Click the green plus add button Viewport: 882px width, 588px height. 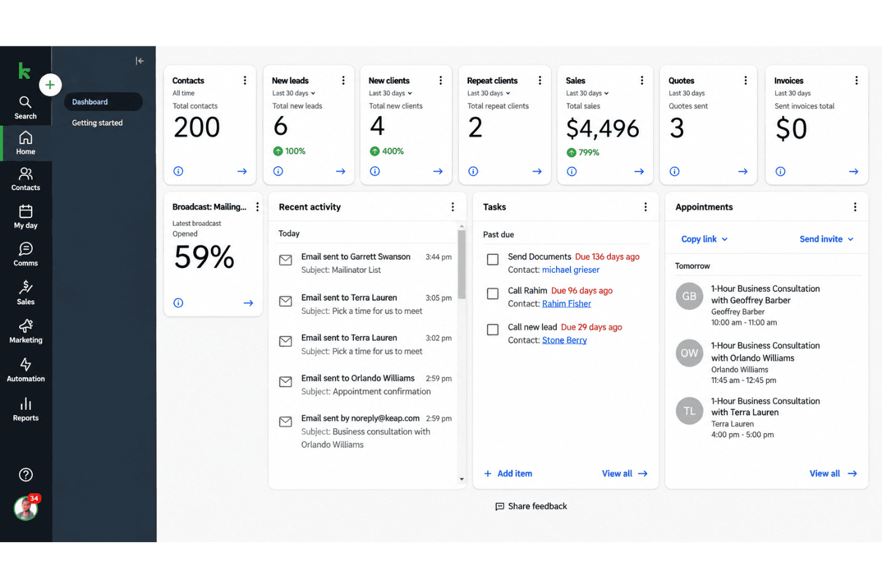tap(50, 85)
